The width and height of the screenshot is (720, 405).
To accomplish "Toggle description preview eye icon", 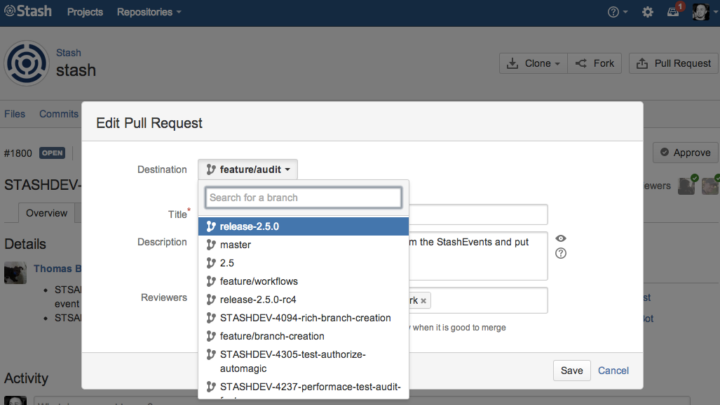I will pos(561,238).
